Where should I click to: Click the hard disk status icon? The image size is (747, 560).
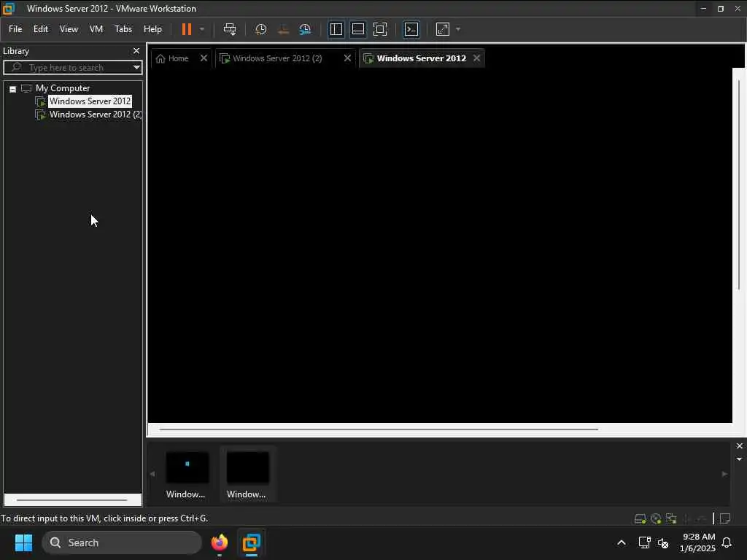pyautogui.click(x=640, y=518)
